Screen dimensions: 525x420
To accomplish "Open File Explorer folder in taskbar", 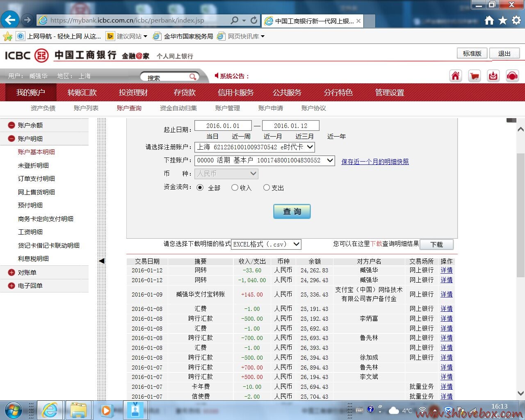I will [x=78, y=410].
